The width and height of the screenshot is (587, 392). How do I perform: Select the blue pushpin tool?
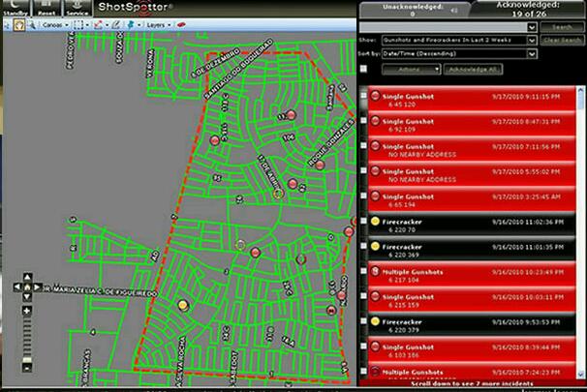click(x=131, y=25)
